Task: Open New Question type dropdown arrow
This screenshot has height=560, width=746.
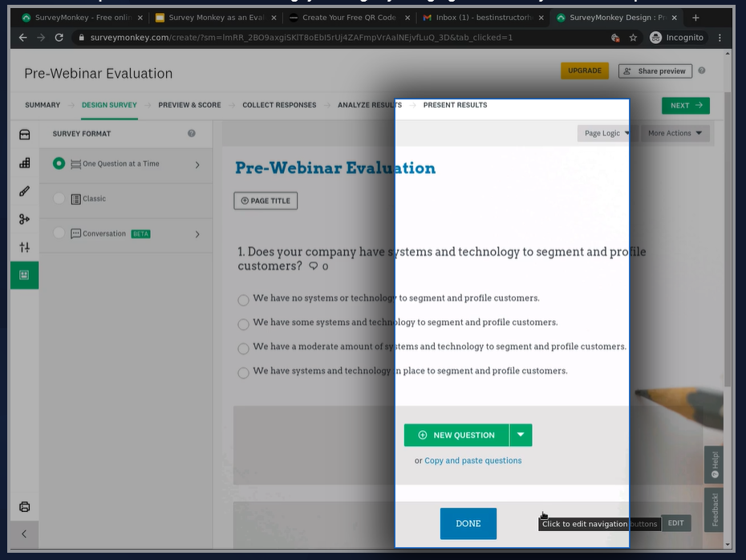Action: tap(521, 435)
